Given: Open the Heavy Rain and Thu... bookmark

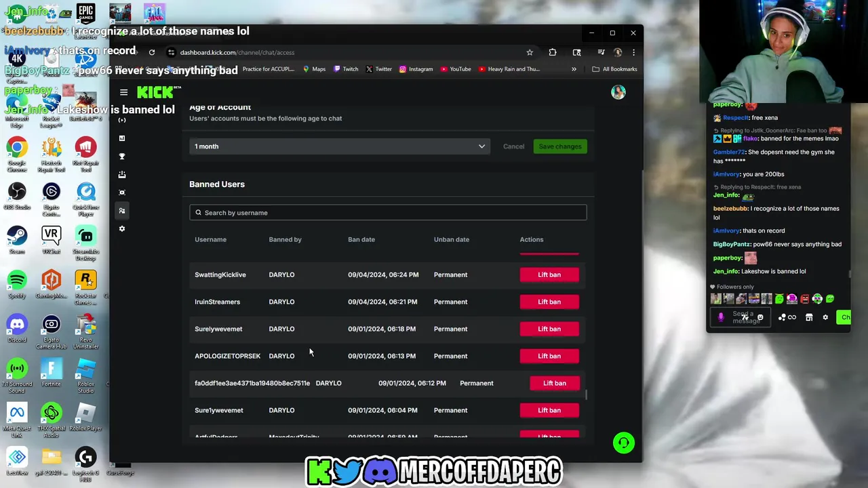Looking at the screenshot, I should pos(509,69).
